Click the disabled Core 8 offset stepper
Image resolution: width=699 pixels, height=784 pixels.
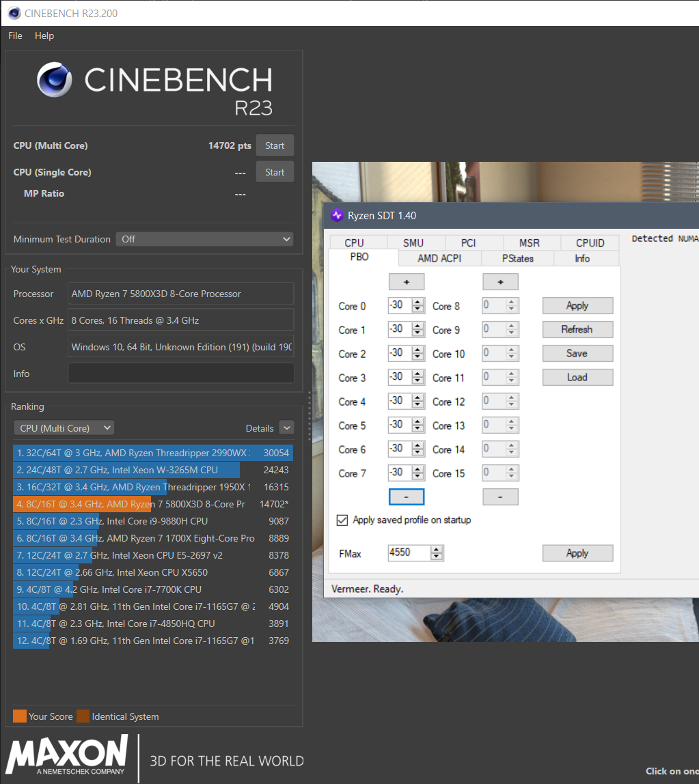(500, 305)
